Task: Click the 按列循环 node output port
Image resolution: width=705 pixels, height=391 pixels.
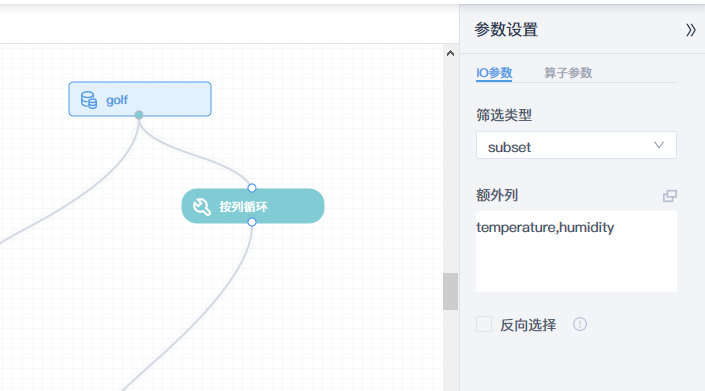Action: [x=252, y=222]
